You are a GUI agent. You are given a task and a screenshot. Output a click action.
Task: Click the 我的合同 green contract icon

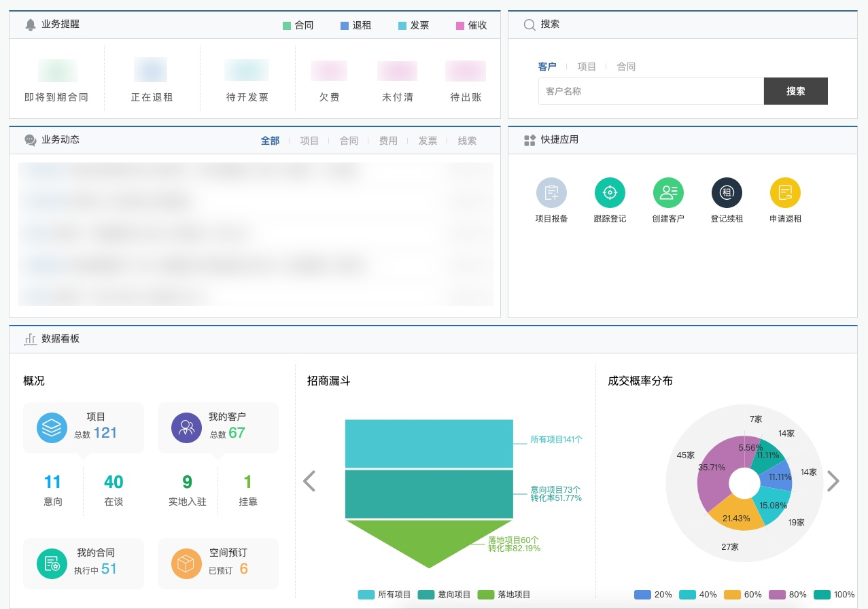click(x=52, y=563)
